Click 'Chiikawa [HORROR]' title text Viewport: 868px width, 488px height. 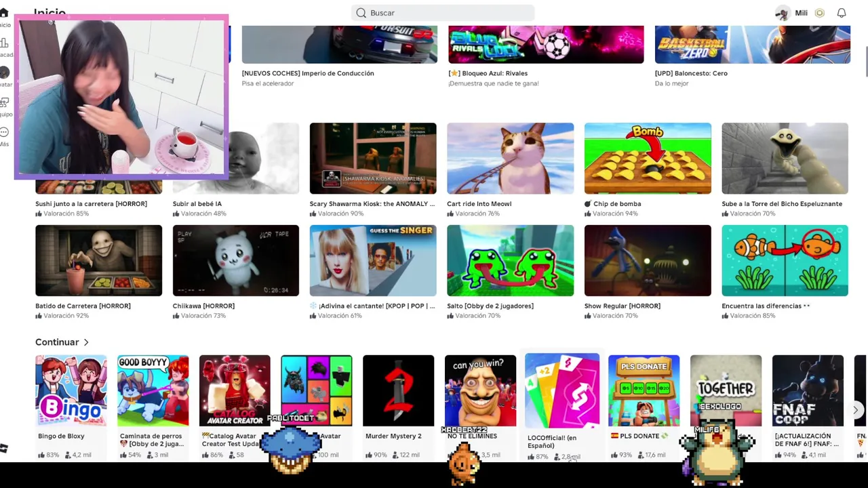pos(203,306)
